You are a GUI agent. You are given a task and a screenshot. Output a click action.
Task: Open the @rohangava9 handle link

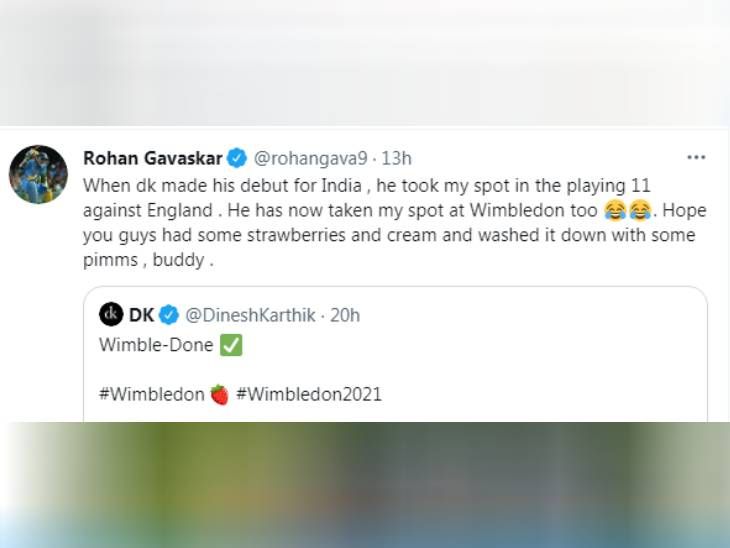pos(311,159)
